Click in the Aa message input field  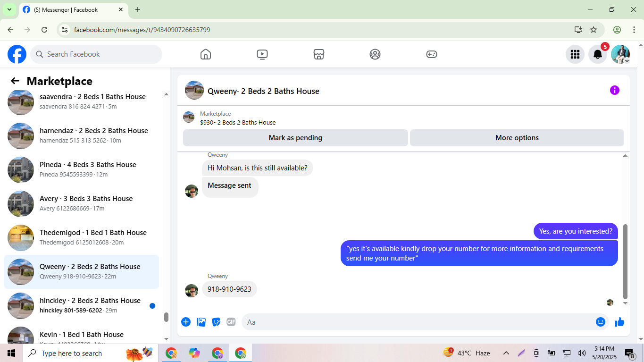point(418,322)
